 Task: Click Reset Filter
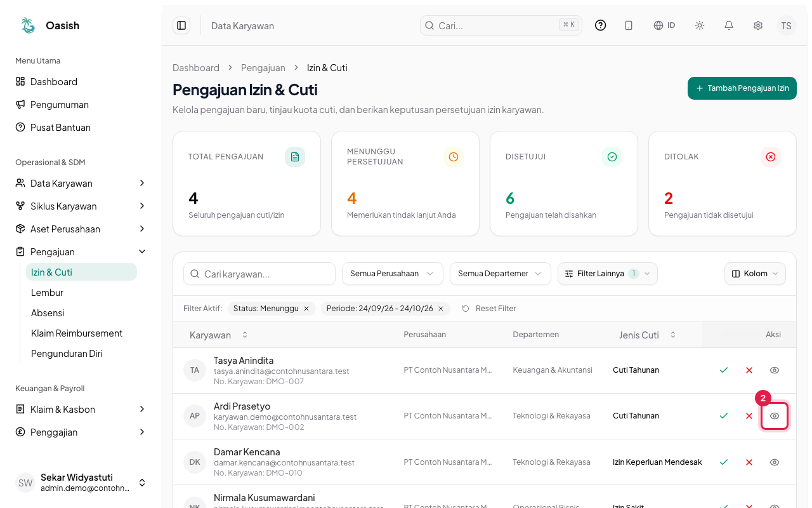pyautogui.click(x=488, y=309)
